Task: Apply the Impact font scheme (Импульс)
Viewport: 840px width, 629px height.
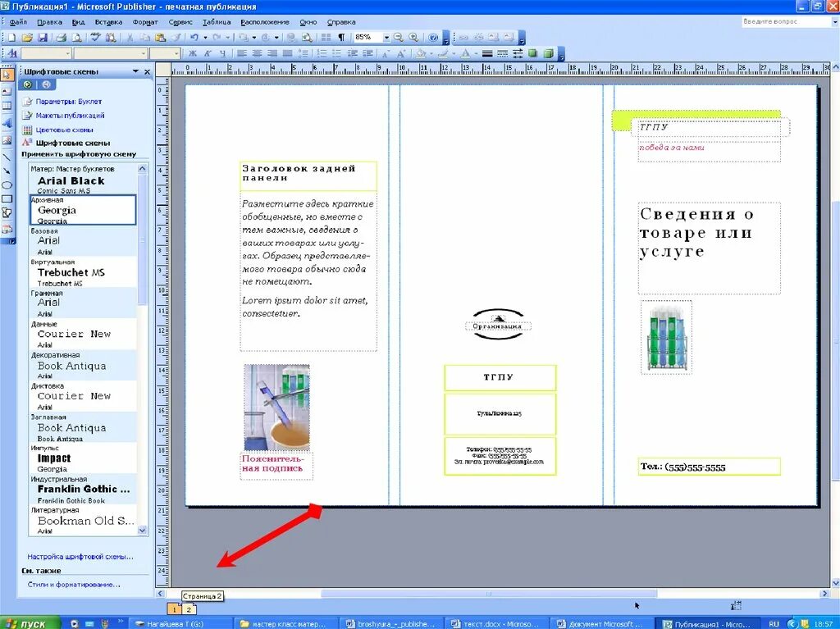Action: tap(83, 458)
